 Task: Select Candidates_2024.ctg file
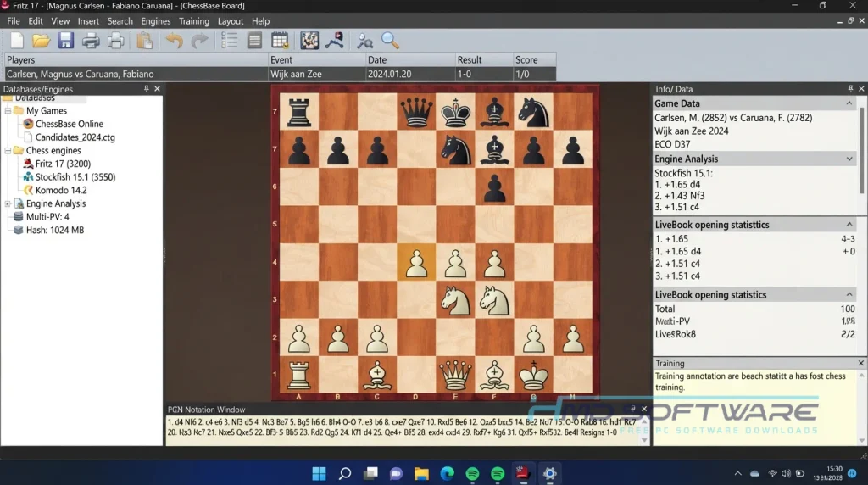click(x=75, y=137)
